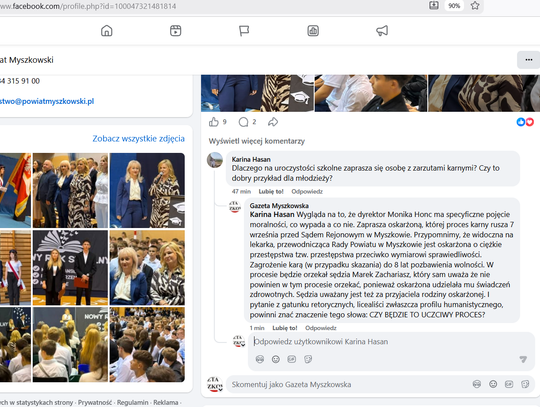540x407 pixels.
Task: Open photo of students by book banner
Action: coord(70,268)
